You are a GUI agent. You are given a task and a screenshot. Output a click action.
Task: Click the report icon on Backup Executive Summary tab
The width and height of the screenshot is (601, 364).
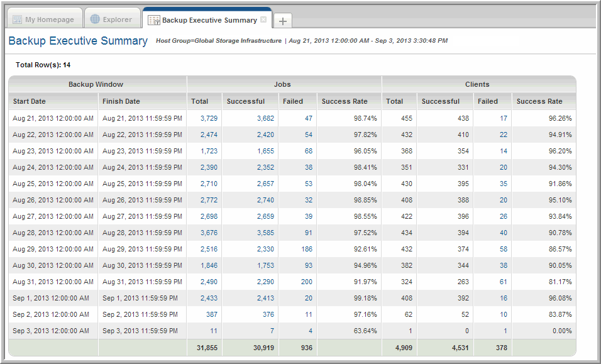click(x=153, y=20)
